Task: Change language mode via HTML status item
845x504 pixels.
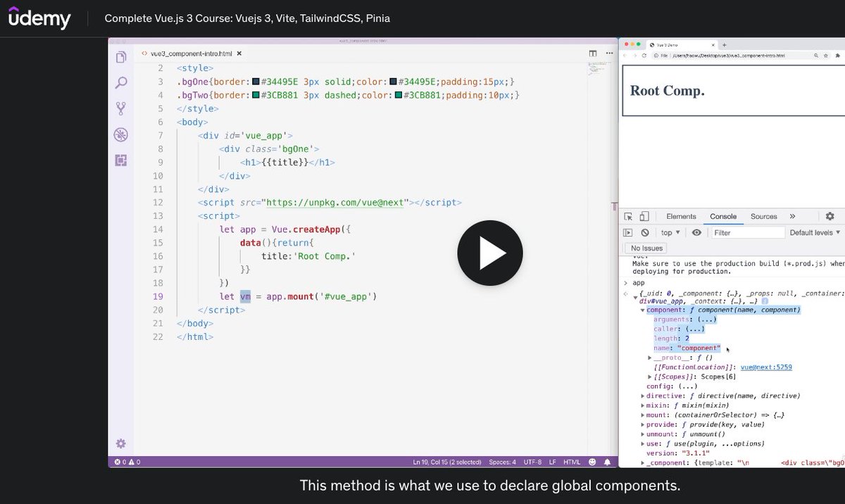Action: (x=572, y=462)
